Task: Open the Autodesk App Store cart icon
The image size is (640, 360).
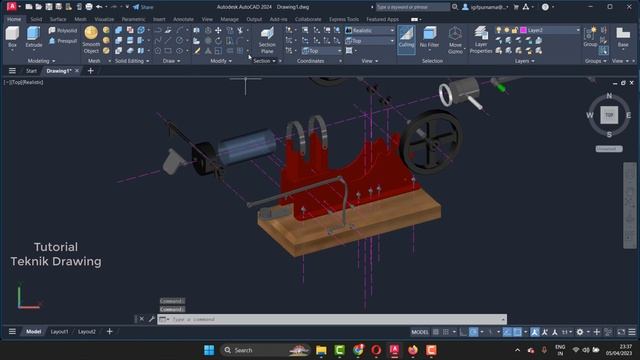Action: [516, 7]
